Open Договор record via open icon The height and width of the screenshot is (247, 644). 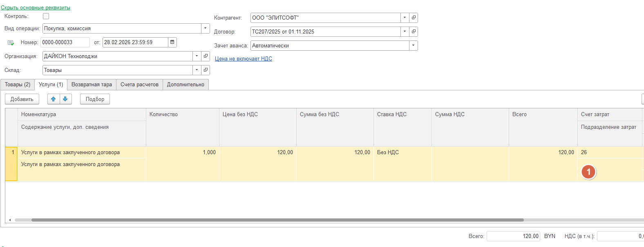414,31
